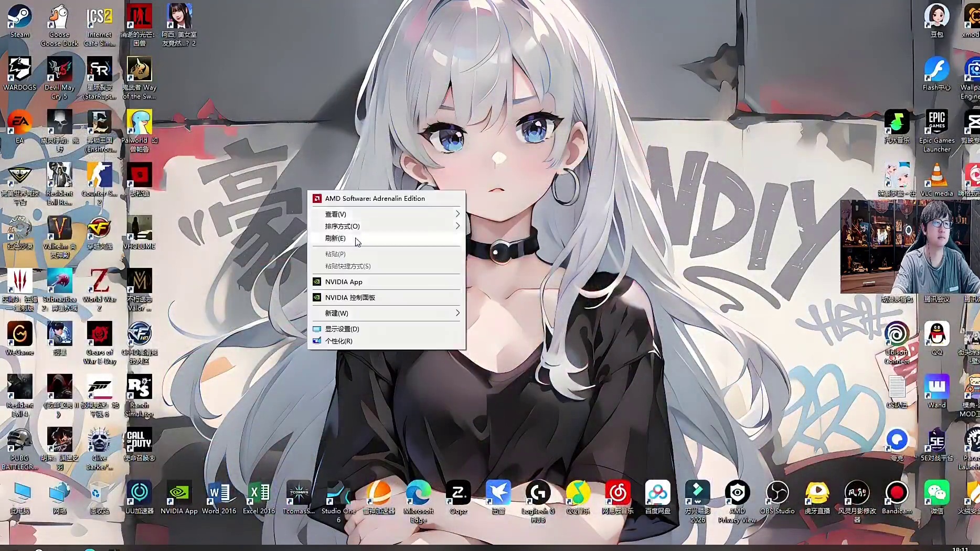Open the Steam desktop shortcut
This screenshot has height=551, width=980.
click(20, 21)
